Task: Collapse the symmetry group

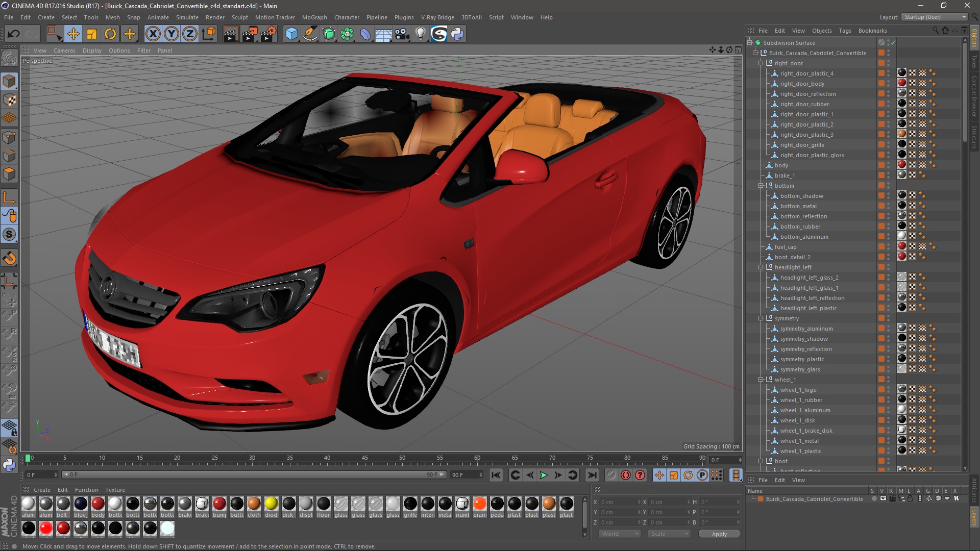Action: (761, 318)
